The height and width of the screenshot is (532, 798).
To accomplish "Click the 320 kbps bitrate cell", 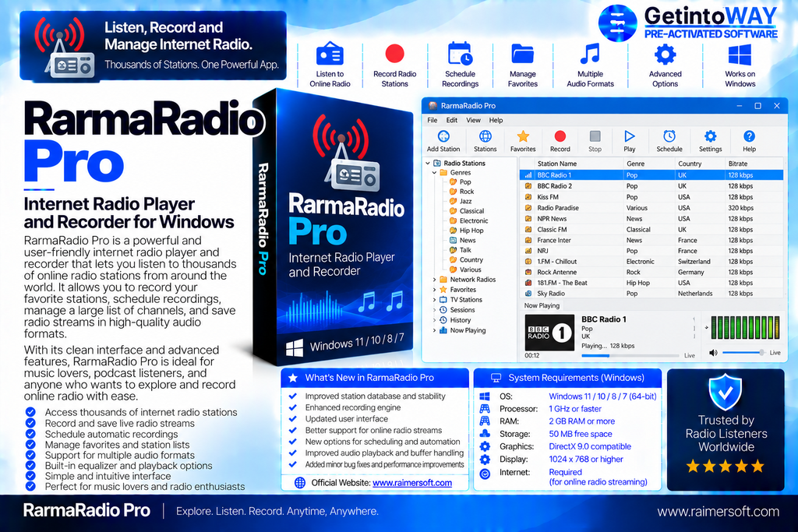I will [741, 208].
